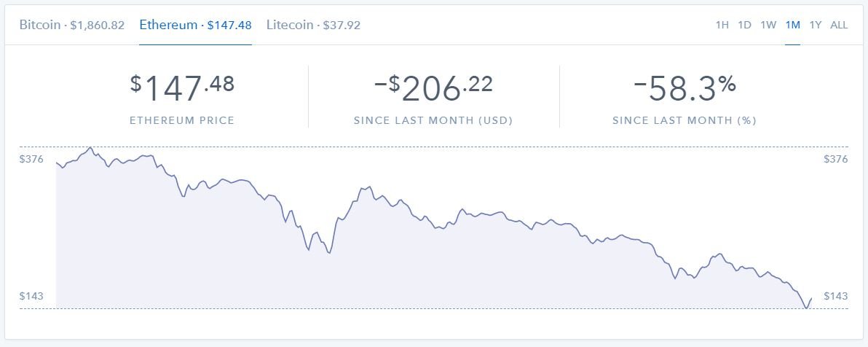Viewport: 868px width, 347px height.
Task: View the 1Y price history
Action: click(x=816, y=25)
